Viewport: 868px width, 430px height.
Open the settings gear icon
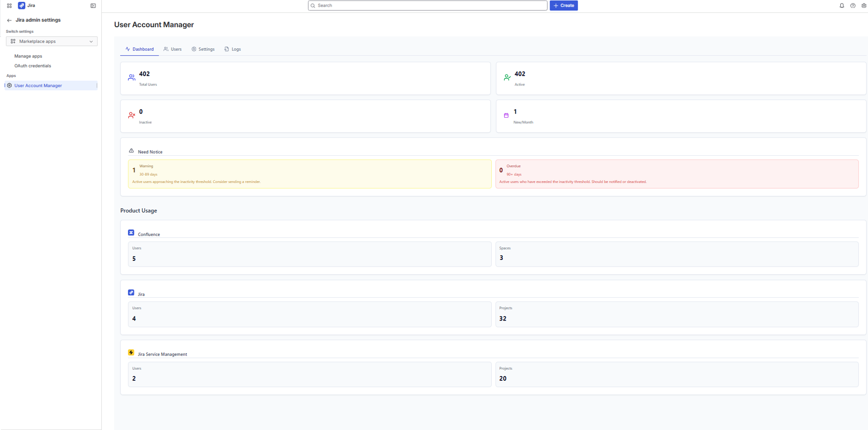[x=864, y=5]
